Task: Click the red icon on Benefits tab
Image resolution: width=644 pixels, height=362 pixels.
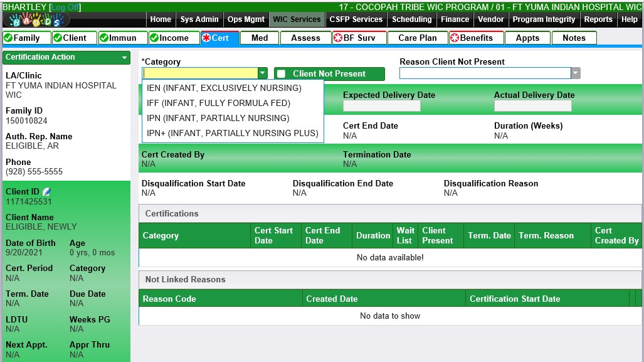Action: coord(455,38)
